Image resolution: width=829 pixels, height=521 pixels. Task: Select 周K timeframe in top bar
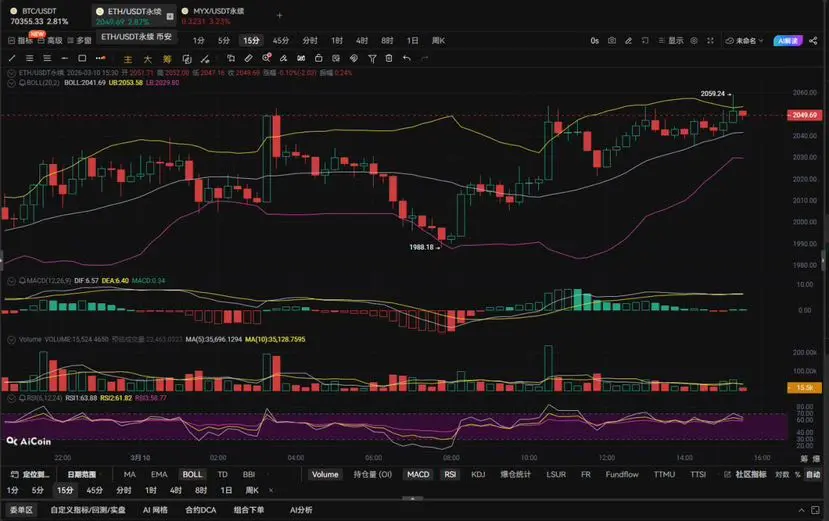tap(438, 41)
